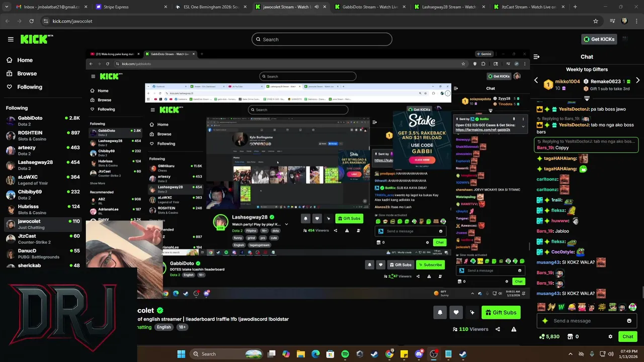Select JtzCast channel in sidebar

(43, 238)
